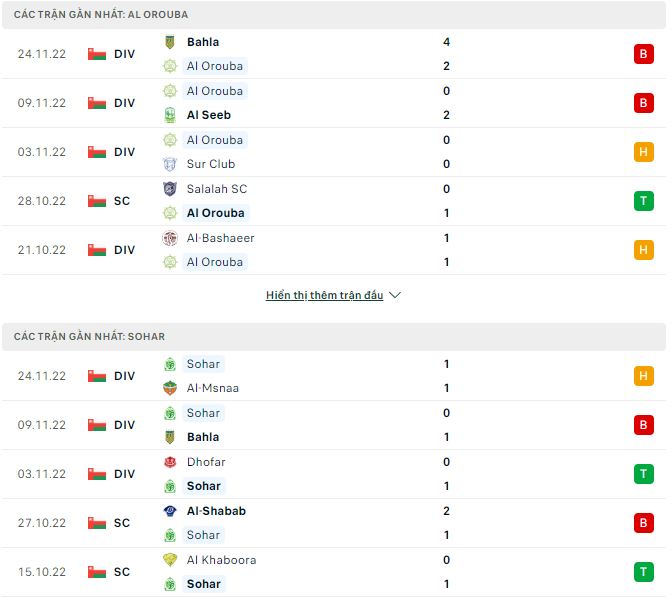Image resolution: width=672 pixels, height=599 pixels.
Task: Click the Oman flag beside 28.10.22 SC match
Action: click(x=97, y=201)
